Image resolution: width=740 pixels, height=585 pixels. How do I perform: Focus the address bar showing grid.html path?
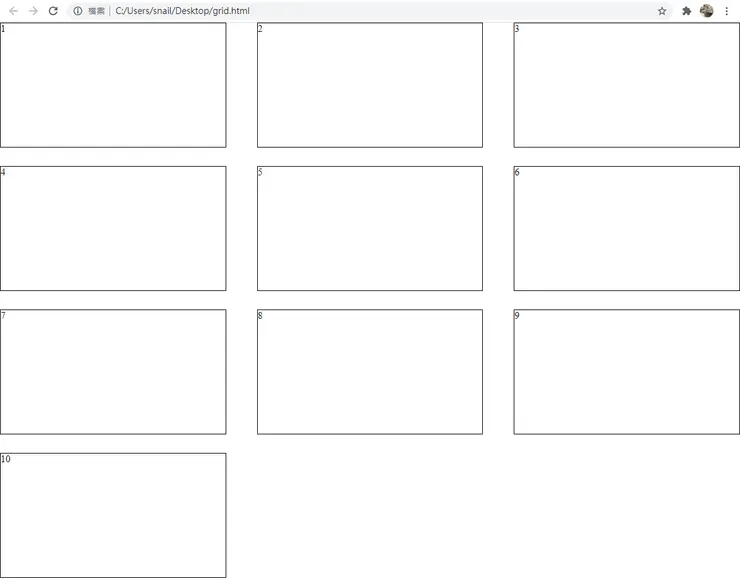pyautogui.click(x=370, y=11)
